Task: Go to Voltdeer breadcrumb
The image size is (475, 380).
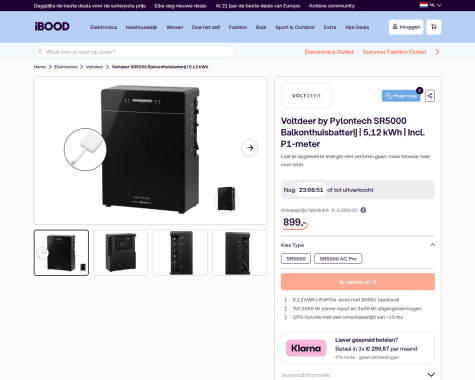Action: coord(95,67)
